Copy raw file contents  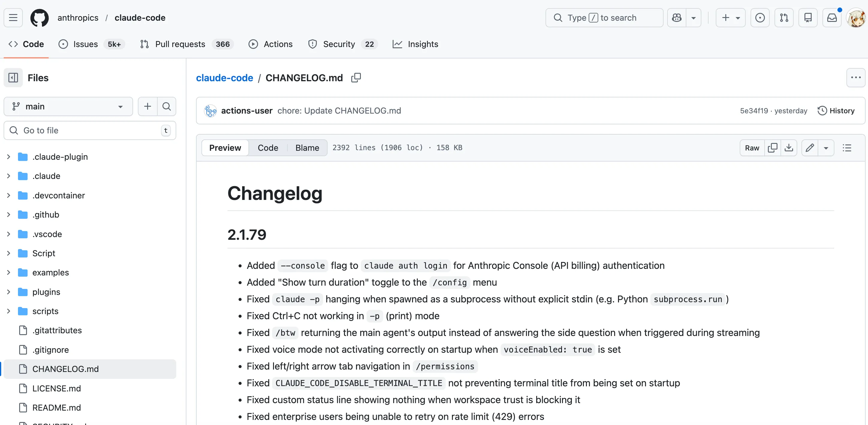773,148
